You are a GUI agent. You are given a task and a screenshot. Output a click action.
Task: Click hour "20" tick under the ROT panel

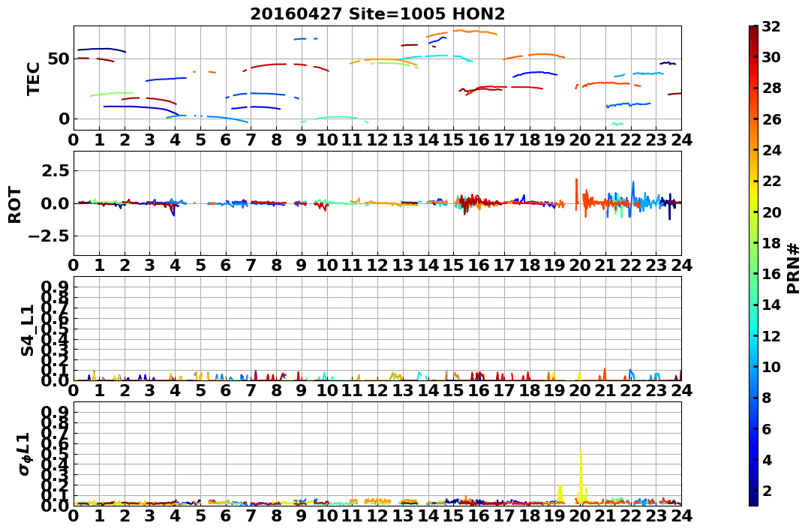click(580, 265)
